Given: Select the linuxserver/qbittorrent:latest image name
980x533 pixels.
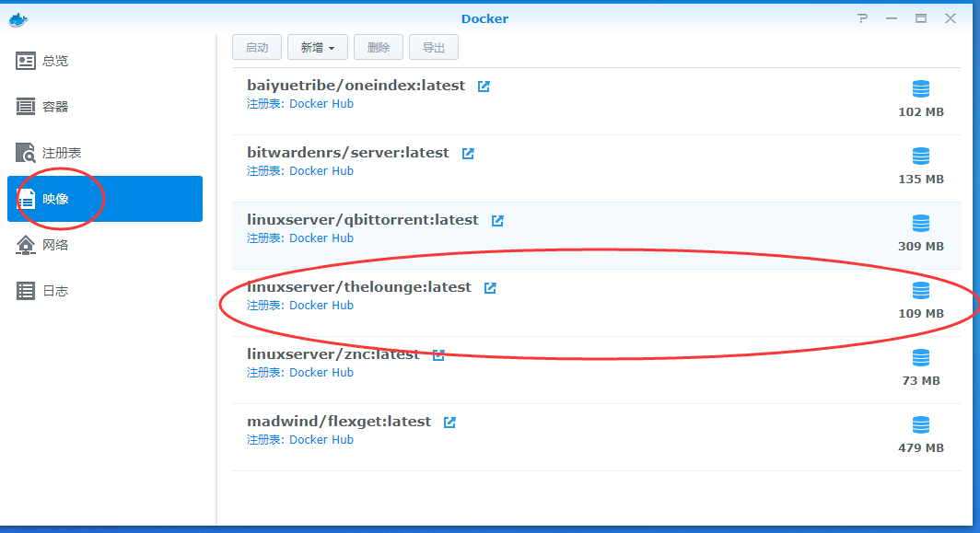Looking at the screenshot, I should tap(363, 220).
